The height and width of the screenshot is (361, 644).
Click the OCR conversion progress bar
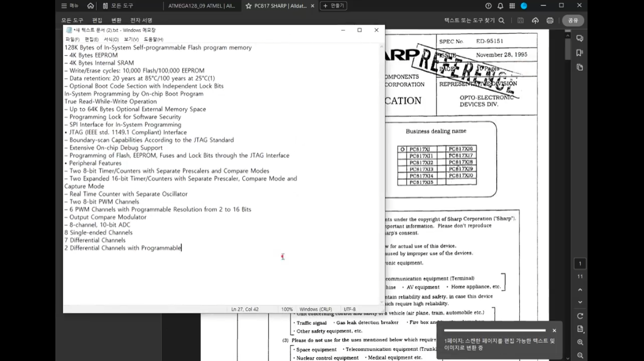pyautogui.click(x=495, y=330)
